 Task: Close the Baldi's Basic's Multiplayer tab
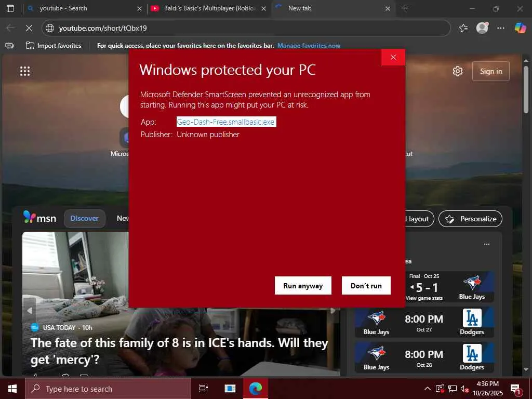pyautogui.click(x=263, y=9)
